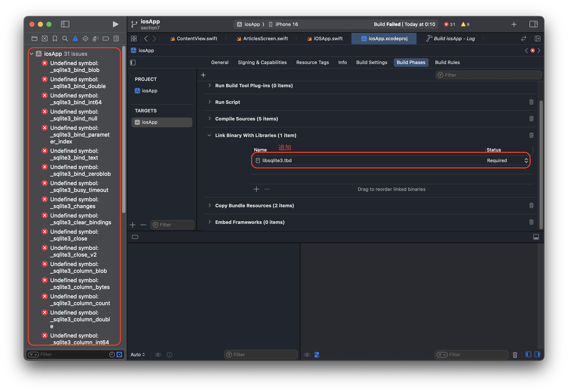Open the project navigator folder icon
Image resolution: width=568 pixels, height=392 pixels.
34,39
